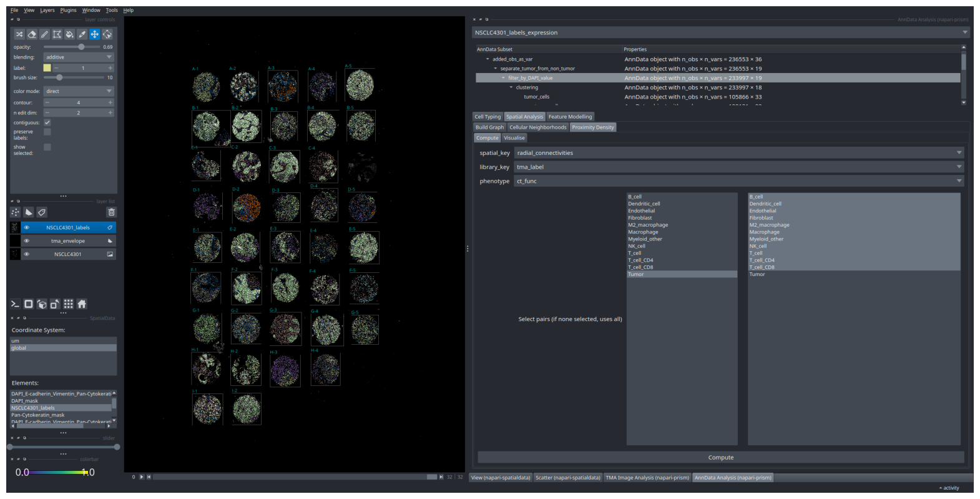Viewport: 980px width, 499px height.
Task: Open the spatial_key dropdown
Action: coord(739,152)
